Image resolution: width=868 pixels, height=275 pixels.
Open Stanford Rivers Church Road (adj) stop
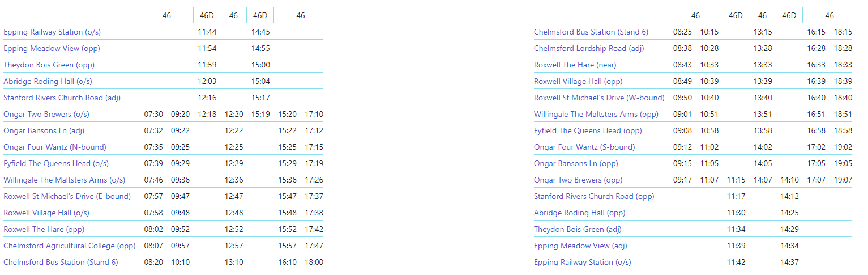61,98
